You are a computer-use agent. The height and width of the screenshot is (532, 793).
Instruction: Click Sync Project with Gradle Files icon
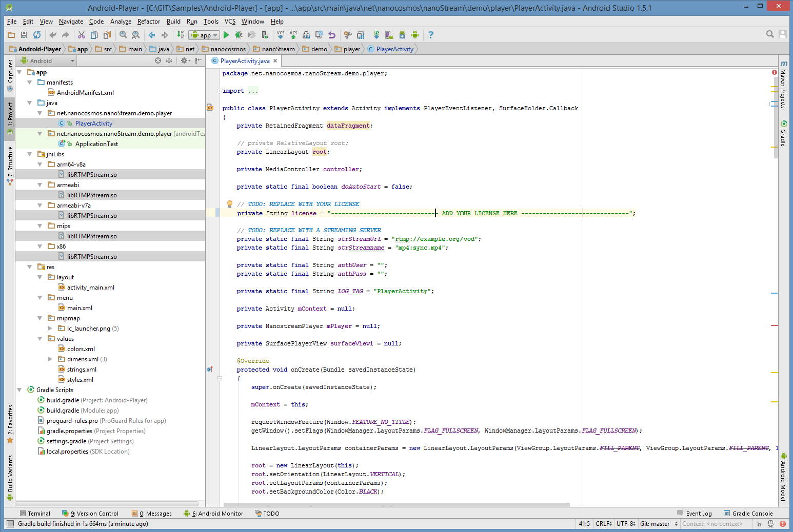[376, 35]
